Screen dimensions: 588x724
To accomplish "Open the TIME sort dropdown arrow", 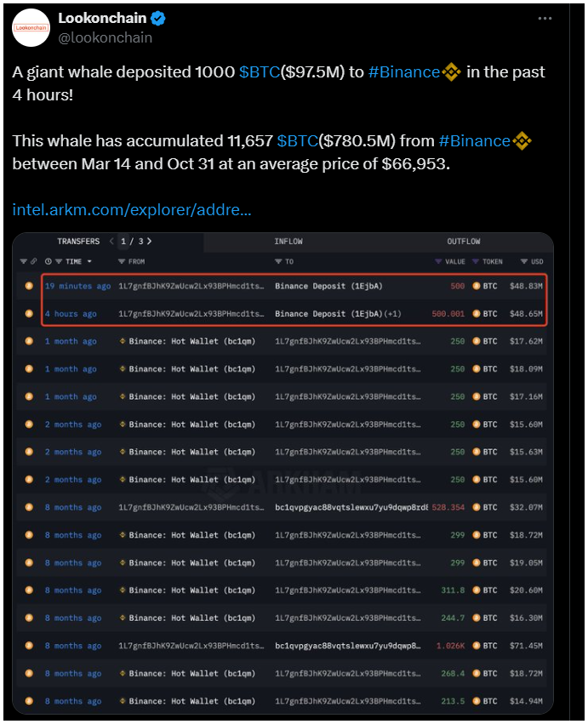I will pos(89,262).
